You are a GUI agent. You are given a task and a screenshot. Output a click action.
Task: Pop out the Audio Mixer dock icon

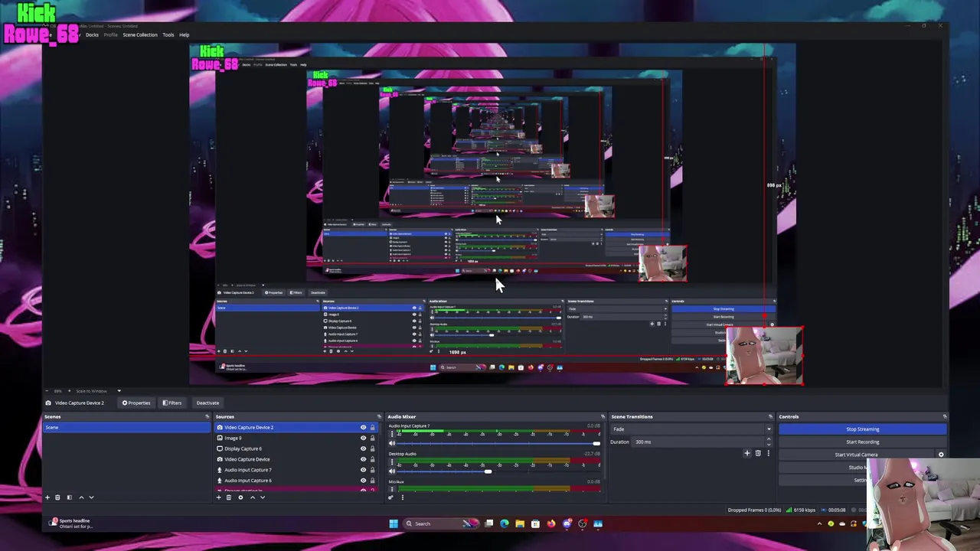(x=602, y=417)
